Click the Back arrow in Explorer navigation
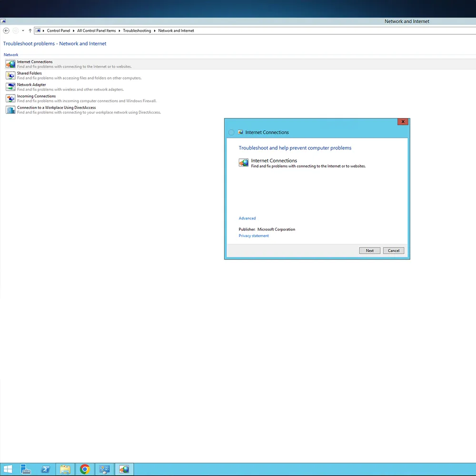The width and height of the screenshot is (476, 476). click(x=6, y=30)
